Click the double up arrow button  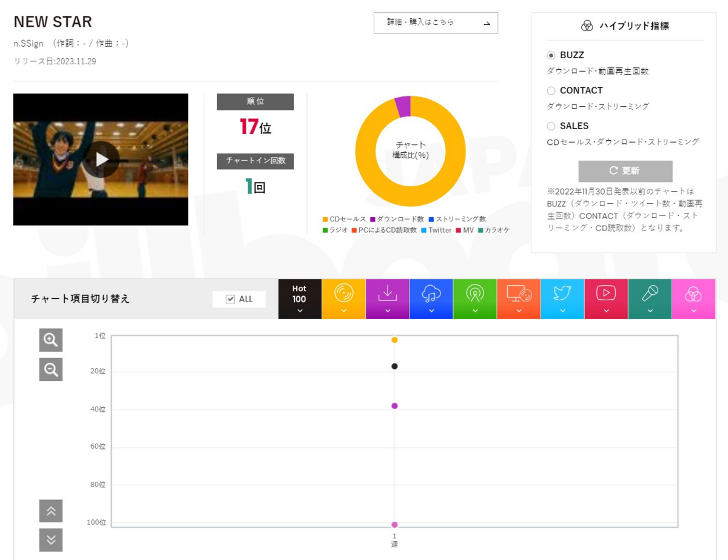pyautogui.click(x=51, y=511)
